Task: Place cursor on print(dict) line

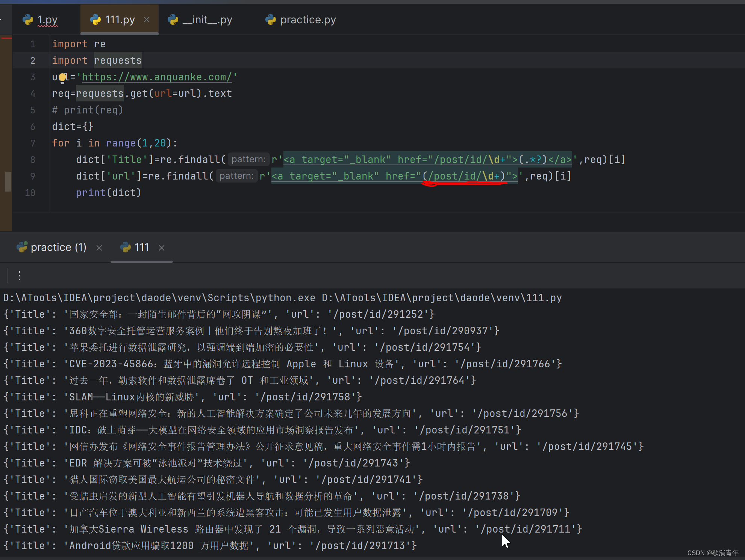Action: tap(108, 193)
